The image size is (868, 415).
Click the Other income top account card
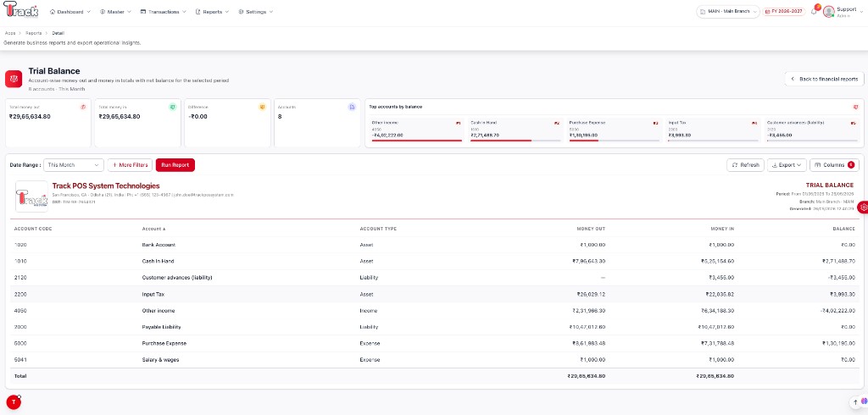416,130
